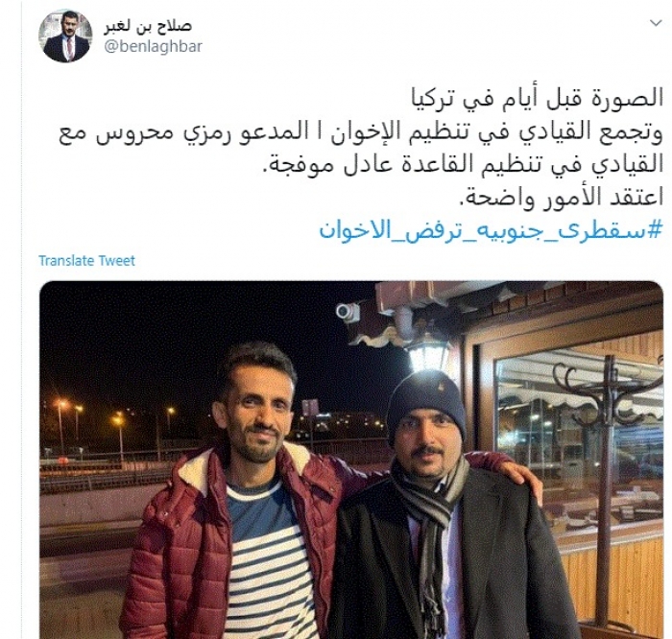Click the glowing lantern lamp in the photo
The height and width of the screenshot is (639, 672).
point(422,355)
